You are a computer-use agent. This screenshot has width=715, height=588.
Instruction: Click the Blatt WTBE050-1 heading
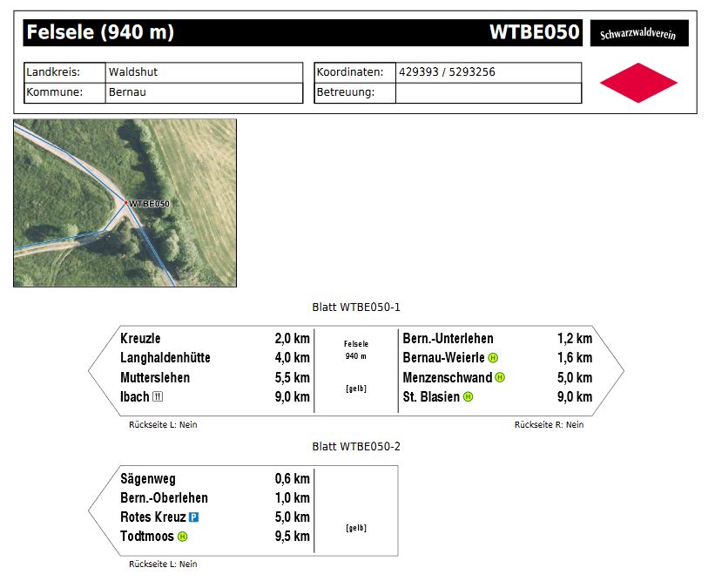click(356, 308)
